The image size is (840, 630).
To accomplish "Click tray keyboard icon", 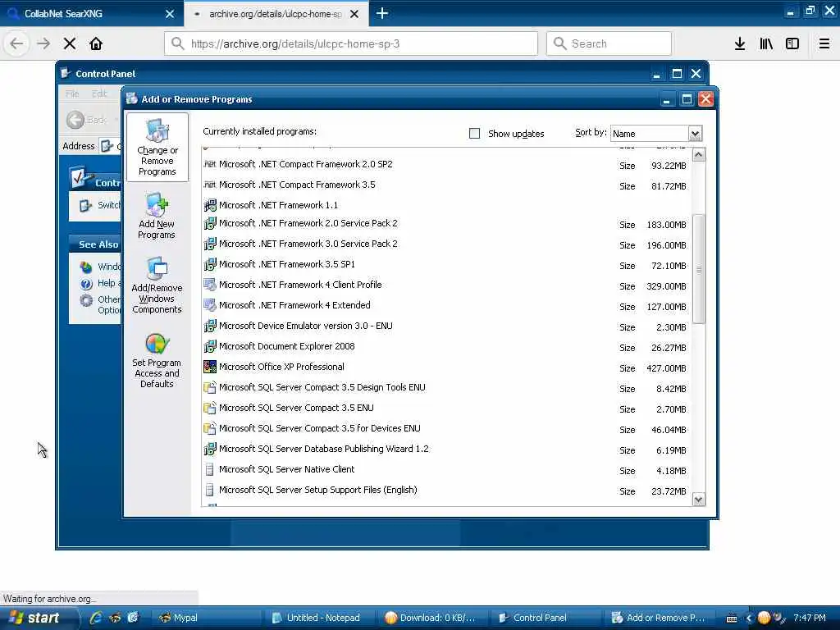I will pyautogui.click(x=732, y=619).
